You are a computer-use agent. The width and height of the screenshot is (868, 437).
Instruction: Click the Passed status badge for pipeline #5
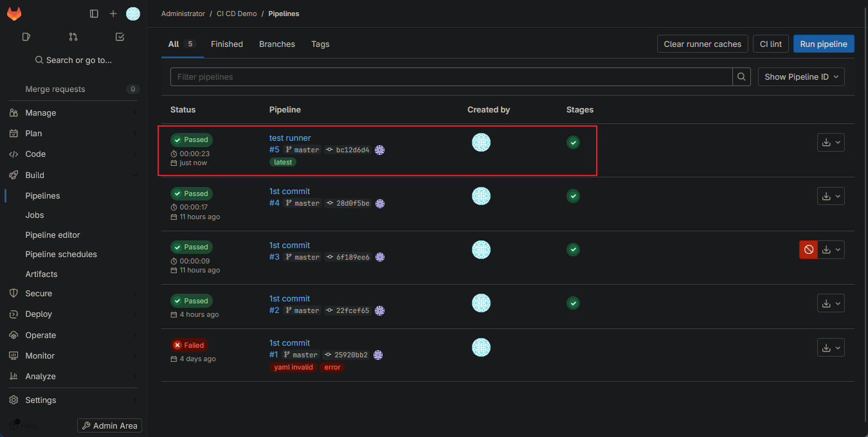pyautogui.click(x=192, y=139)
